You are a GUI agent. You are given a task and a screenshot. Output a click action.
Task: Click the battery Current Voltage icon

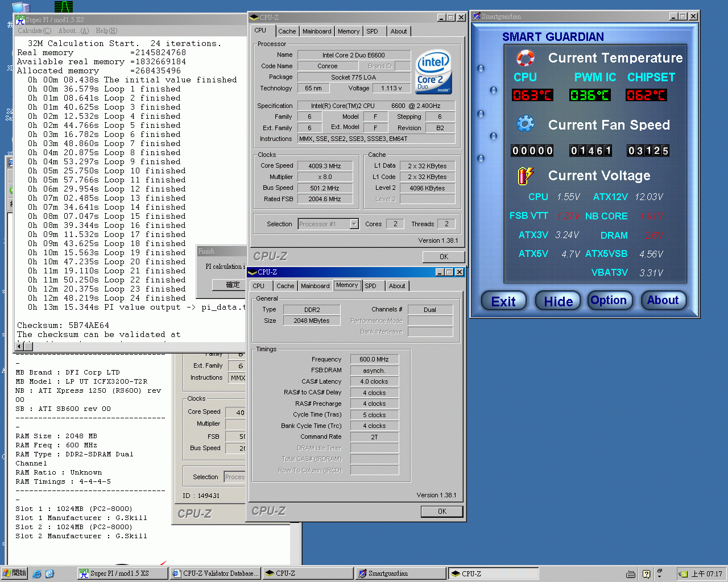click(x=525, y=176)
